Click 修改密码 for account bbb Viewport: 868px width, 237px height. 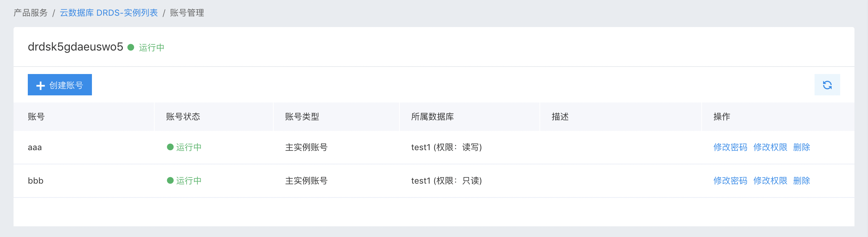click(x=730, y=180)
